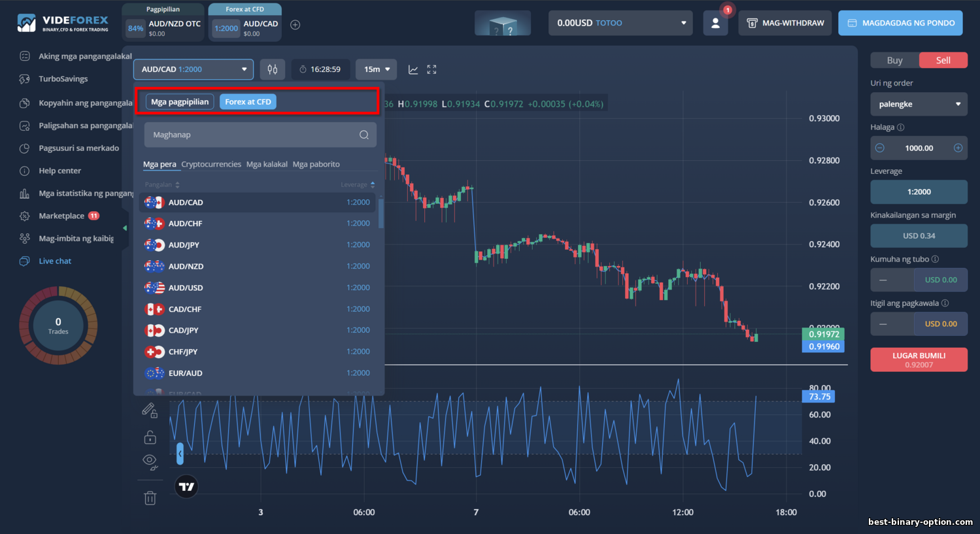Itigil ang pagkawala info icon
The width and height of the screenshot is (980, 534).
pyautogui.click(x=945, y=303)
